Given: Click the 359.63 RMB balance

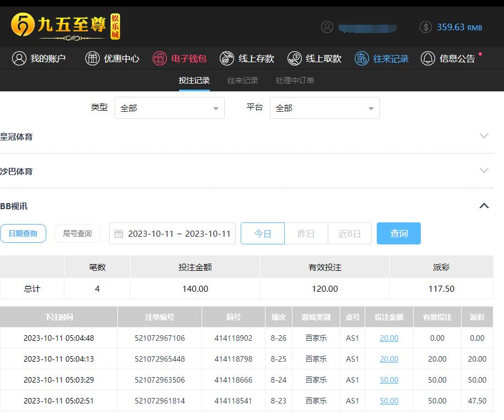Looking at the screenshot, I should pos(459,28).
